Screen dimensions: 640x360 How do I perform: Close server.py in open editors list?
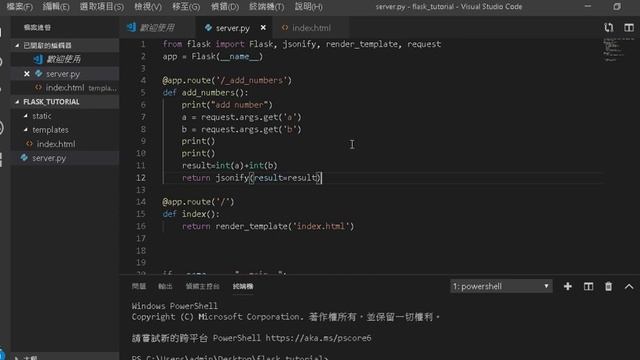click(x=27, y=74)
